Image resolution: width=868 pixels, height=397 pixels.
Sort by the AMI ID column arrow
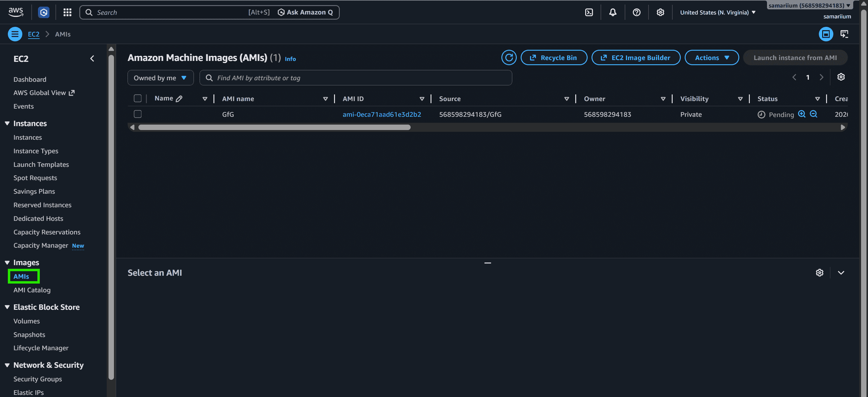(421, 99)
